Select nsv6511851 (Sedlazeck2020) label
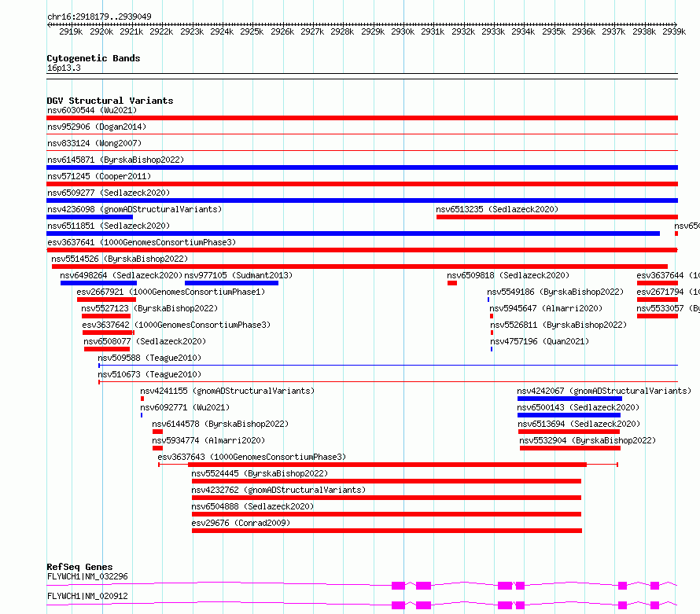 [109, 226]
